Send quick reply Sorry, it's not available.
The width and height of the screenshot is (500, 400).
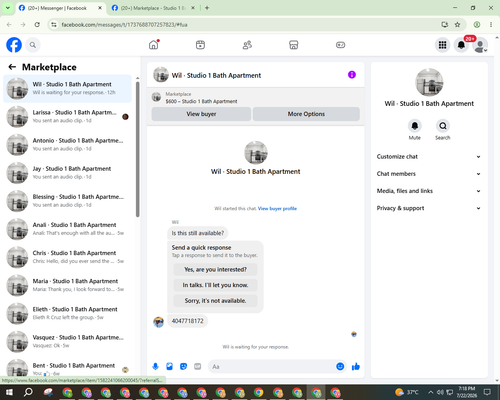click(x=215, y=301)
